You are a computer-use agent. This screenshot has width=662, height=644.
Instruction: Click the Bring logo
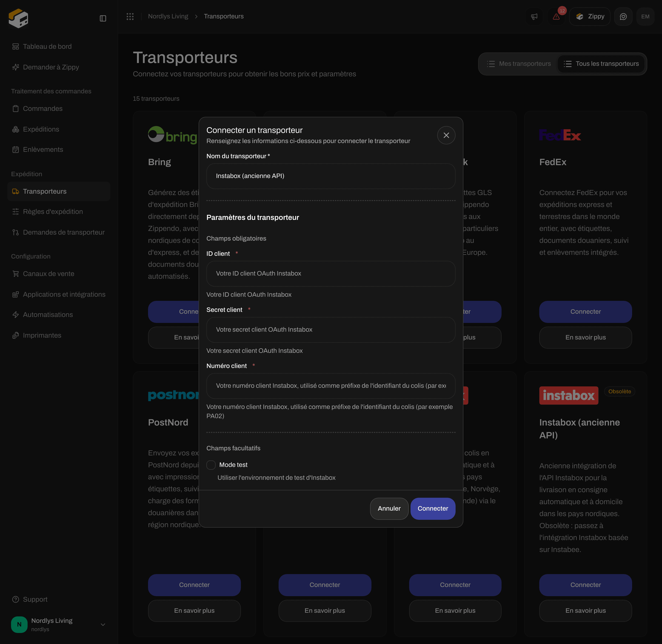tap(173, 135)
